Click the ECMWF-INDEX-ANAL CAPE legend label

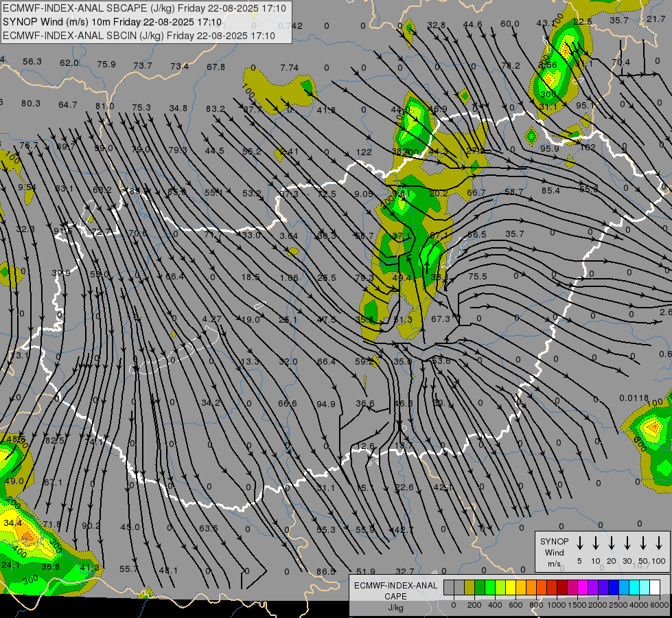tap(395, 596)
